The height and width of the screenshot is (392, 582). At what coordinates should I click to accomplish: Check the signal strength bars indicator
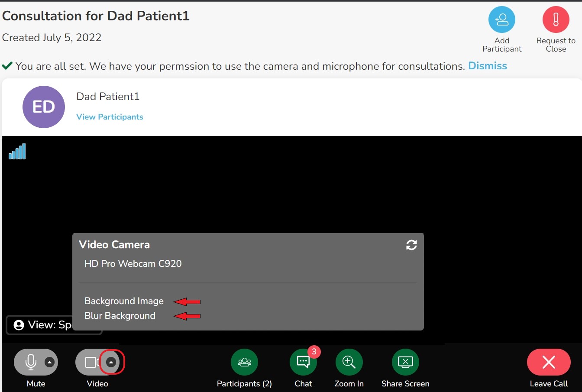[x=17, y=152]
